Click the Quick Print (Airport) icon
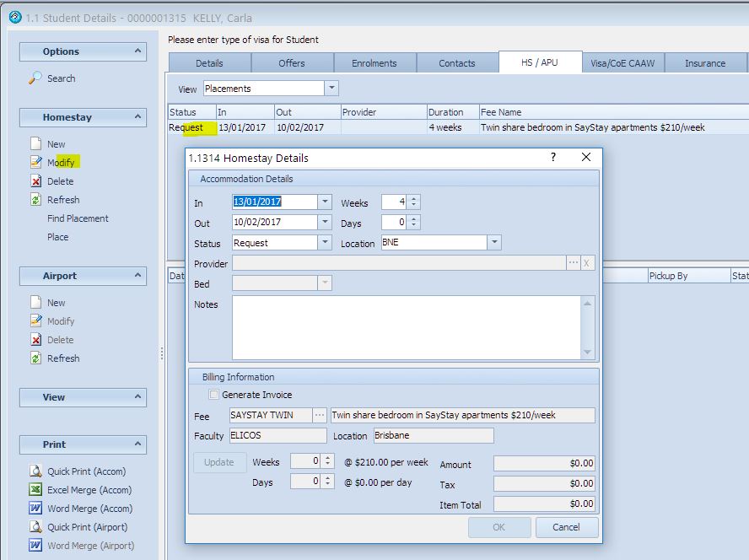This screenshot has height=560, width=749. point(35,527)
